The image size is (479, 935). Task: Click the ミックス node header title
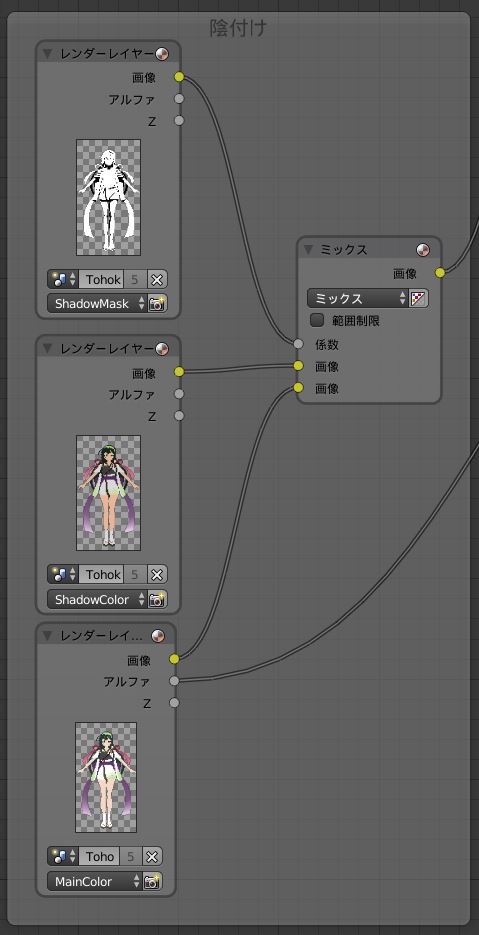(x=344, y=250)
